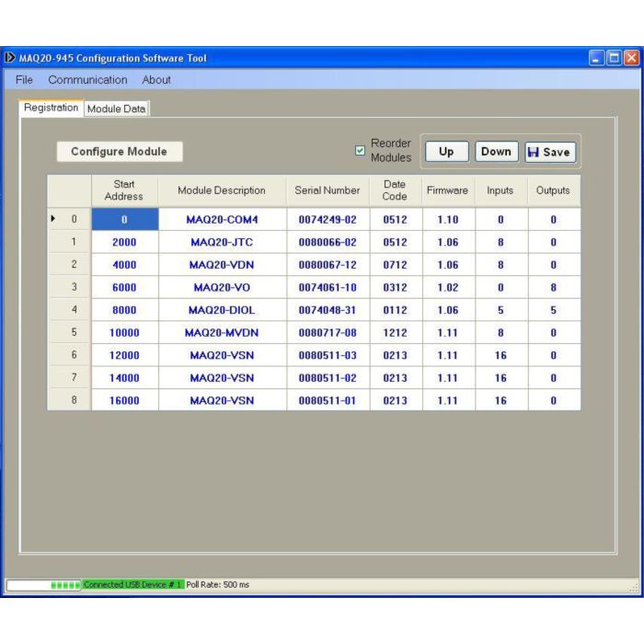Click the Outputs column header
Image resolution: width=644 pixels, height=644 pixels.
point(554,190)
